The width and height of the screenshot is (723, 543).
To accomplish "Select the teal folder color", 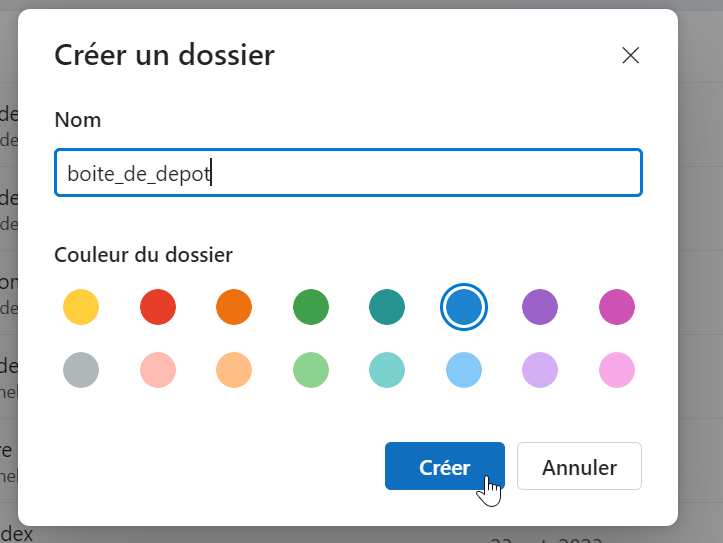I will coord(387,307).
